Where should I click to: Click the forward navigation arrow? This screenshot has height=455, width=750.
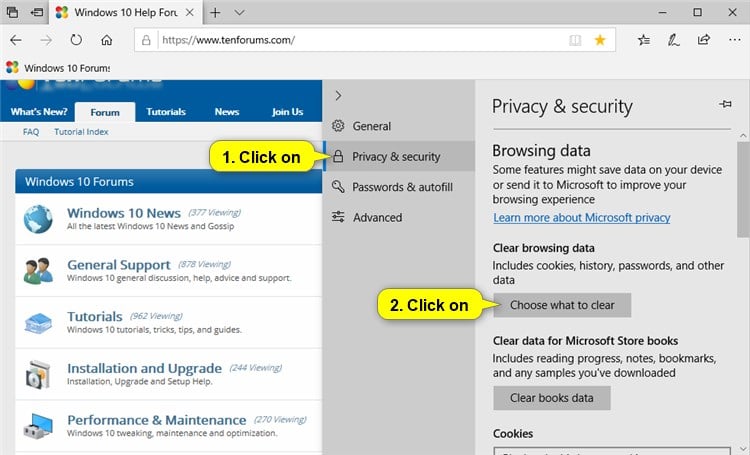pyautogui.click(x=46, y=40)
